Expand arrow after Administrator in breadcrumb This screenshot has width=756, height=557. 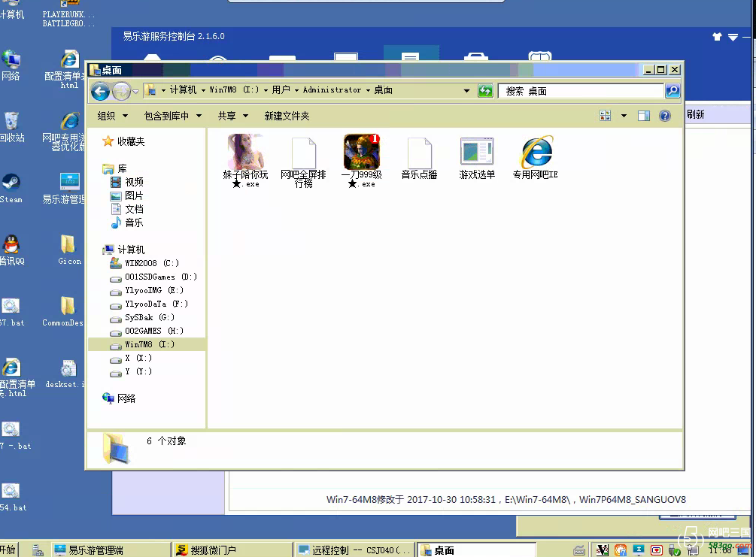coord(368,90)
